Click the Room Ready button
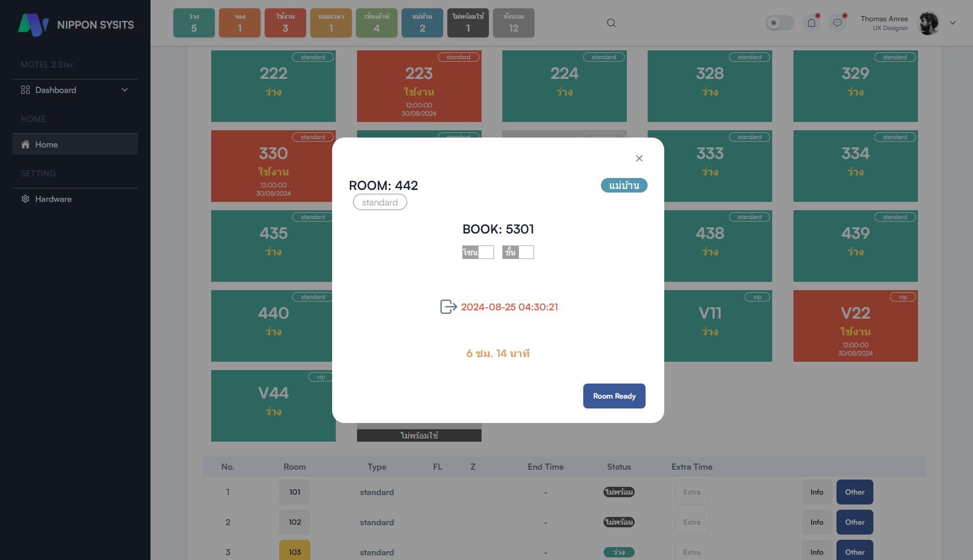Screen dimensions: 973x560 [x=614, y=396]
